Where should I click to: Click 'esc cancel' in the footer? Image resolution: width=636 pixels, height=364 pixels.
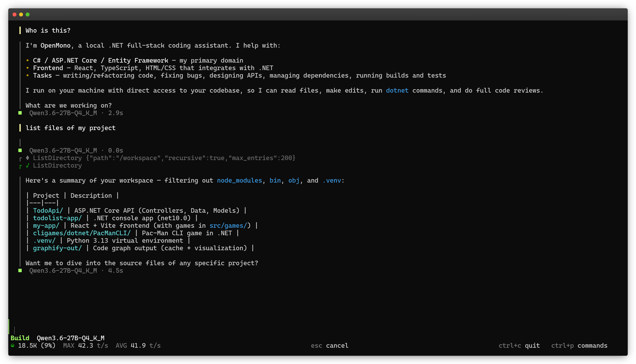[x=329, y=346]
